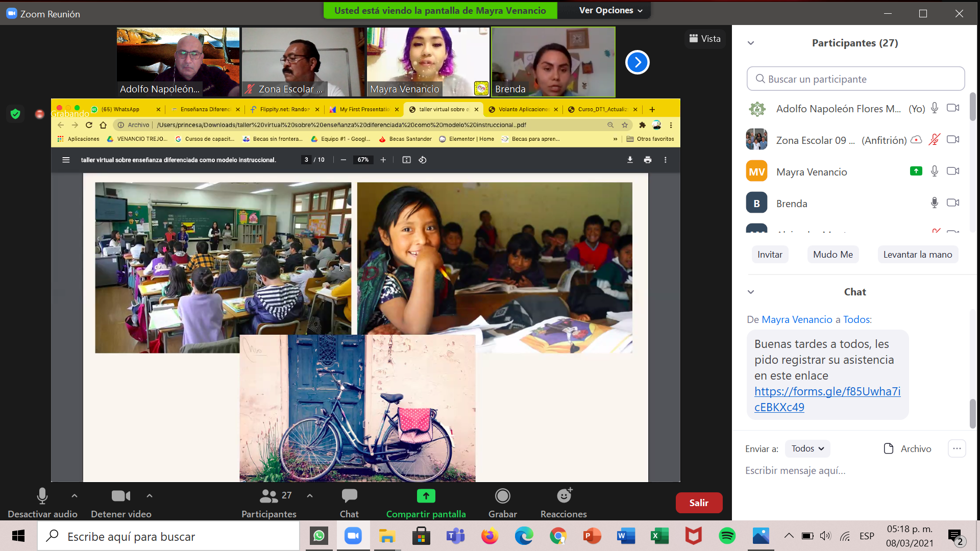Open Participantes panel icon
This screenshot has width=980, height=551.
[x=269, y=496]
